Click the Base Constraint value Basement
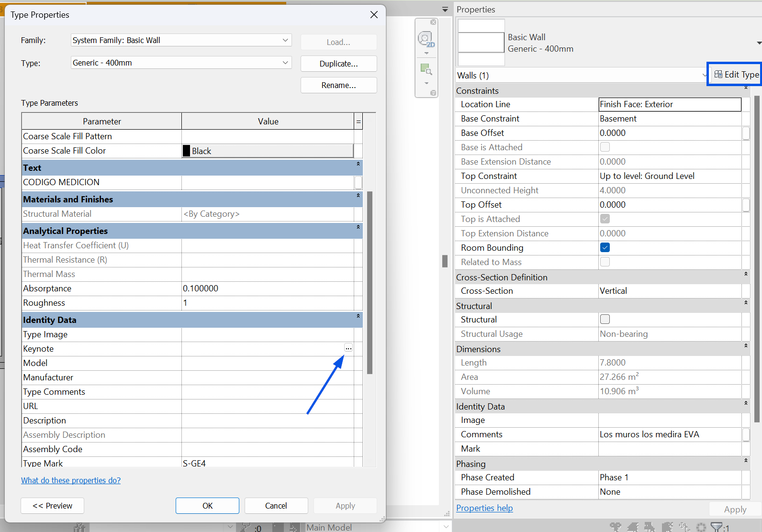 670,119
